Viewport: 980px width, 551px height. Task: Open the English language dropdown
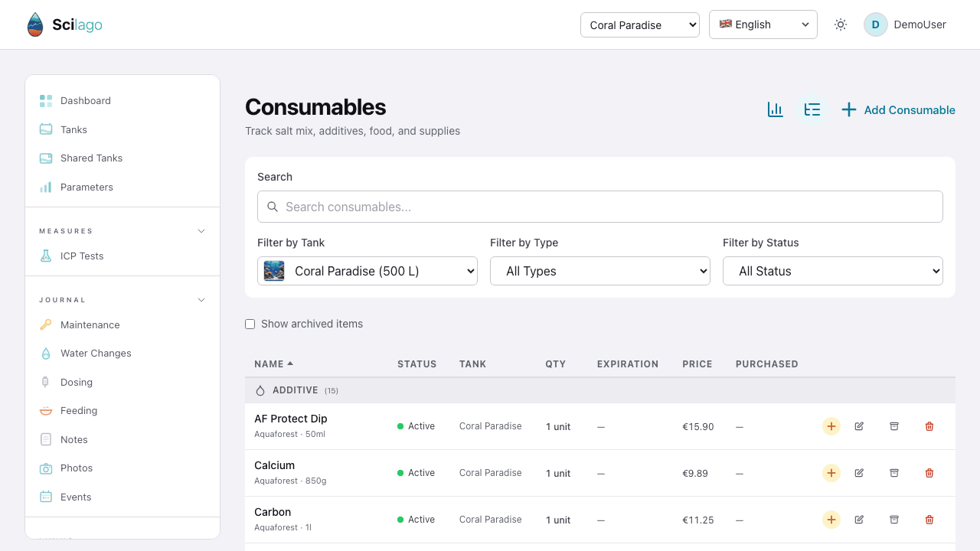click(763, 24)
